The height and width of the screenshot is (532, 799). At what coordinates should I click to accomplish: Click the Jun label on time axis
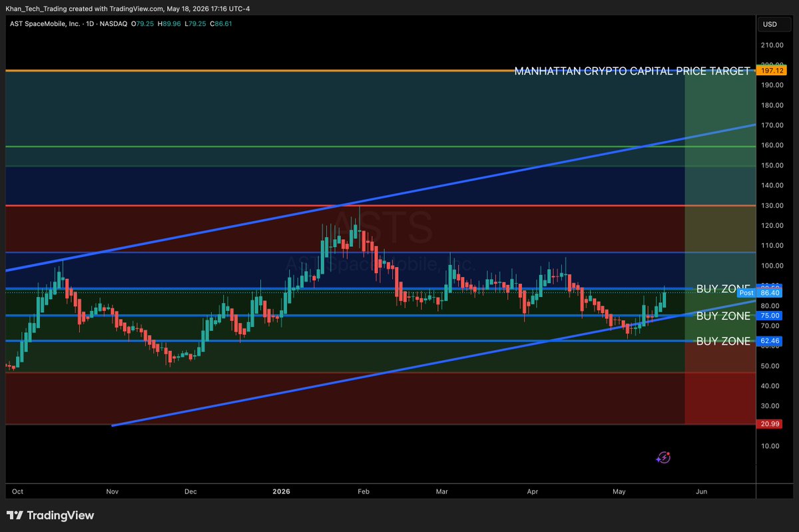click(701, 491)
